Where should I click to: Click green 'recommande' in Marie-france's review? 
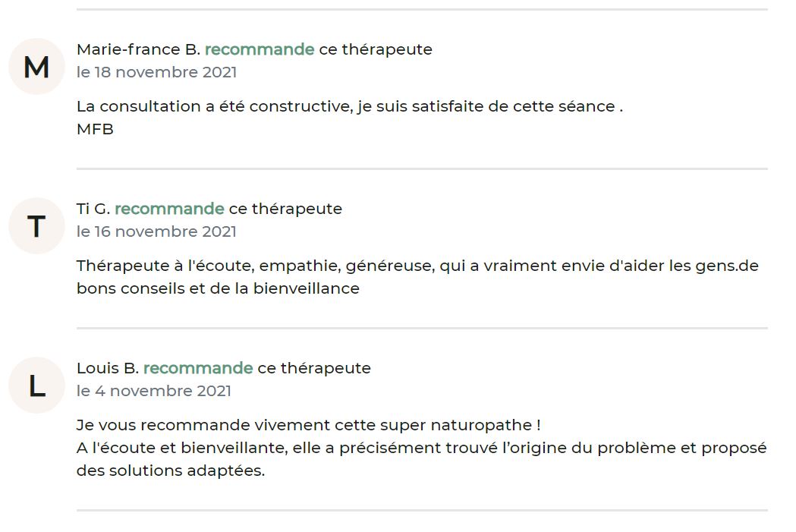click(260, 49)
